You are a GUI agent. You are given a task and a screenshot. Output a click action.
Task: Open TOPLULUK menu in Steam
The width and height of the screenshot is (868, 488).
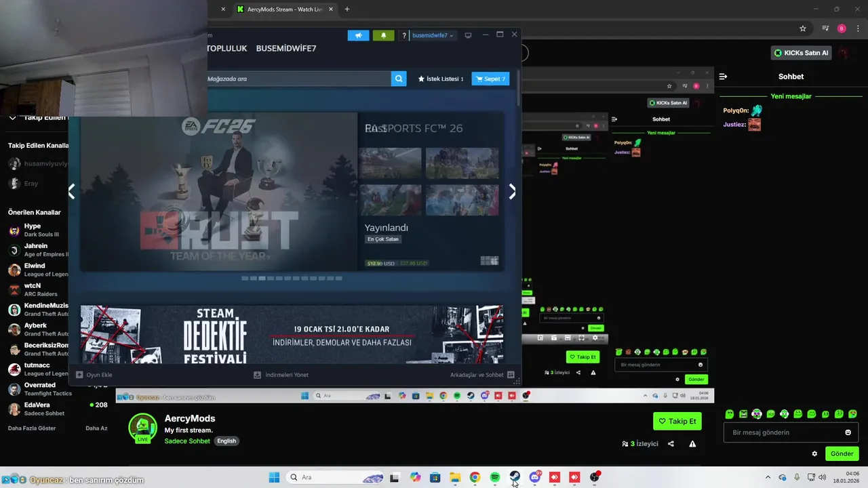228,49
